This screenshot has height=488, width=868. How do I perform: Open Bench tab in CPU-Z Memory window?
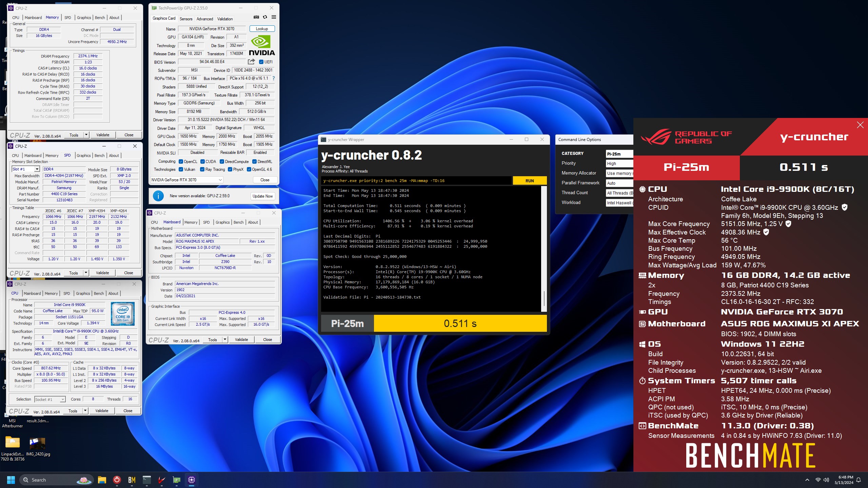(100, 18)
